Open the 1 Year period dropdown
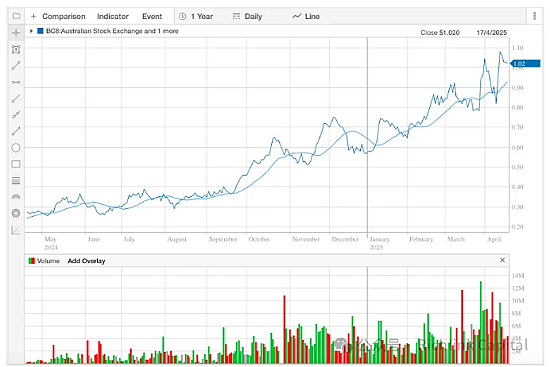The width and height of the screenshot is (550, 367). click(x=196, y=16)
